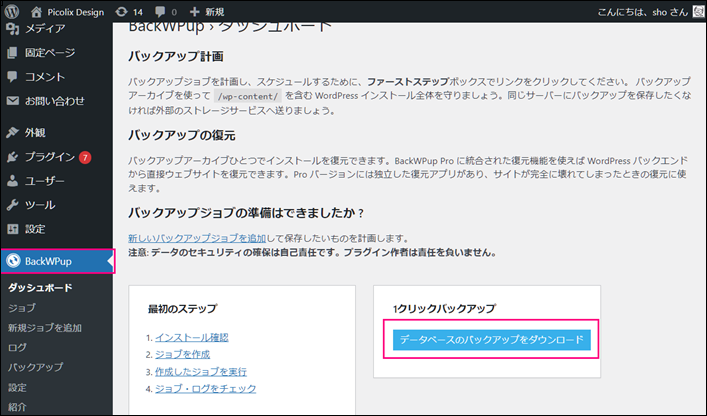Click こんにちは、sho さん account link
The height and width of the screenshot is (416, 707).
[x=643, y=12]
